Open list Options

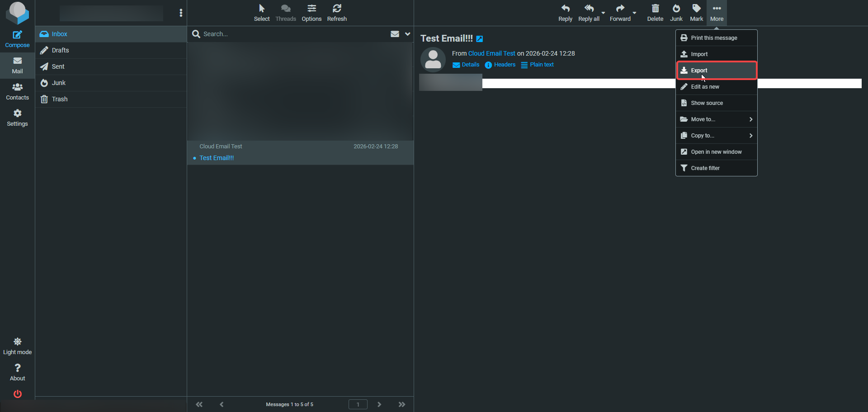point(311,13)
